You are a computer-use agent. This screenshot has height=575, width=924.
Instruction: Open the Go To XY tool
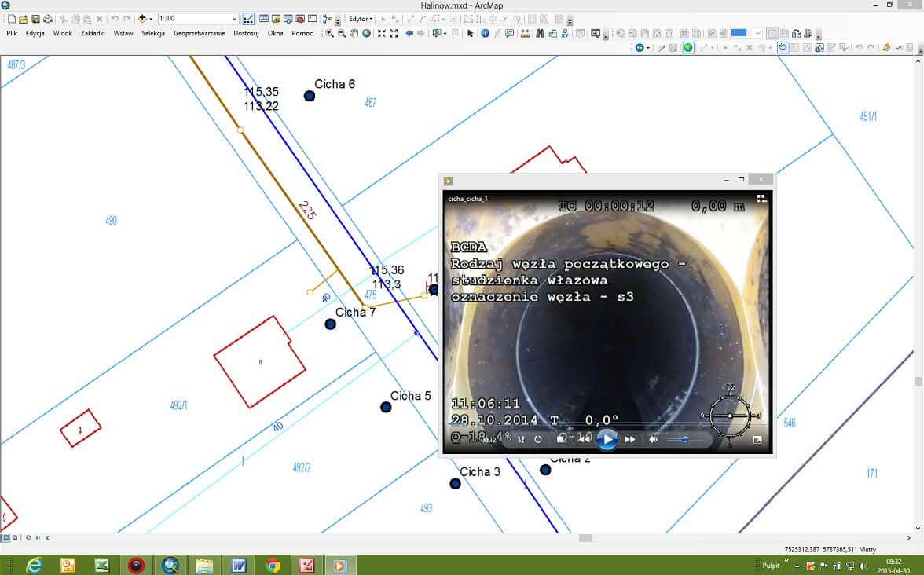(x=564, y=34)
